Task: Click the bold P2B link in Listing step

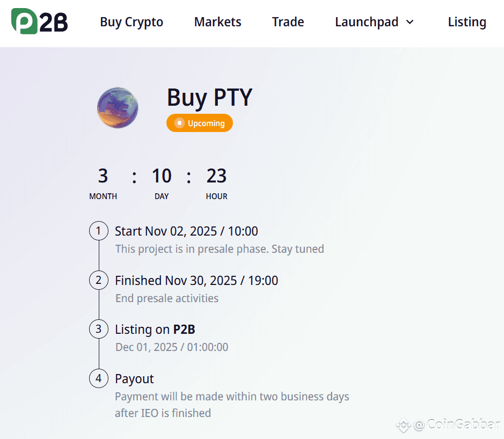Action: [x=184, y=330]
